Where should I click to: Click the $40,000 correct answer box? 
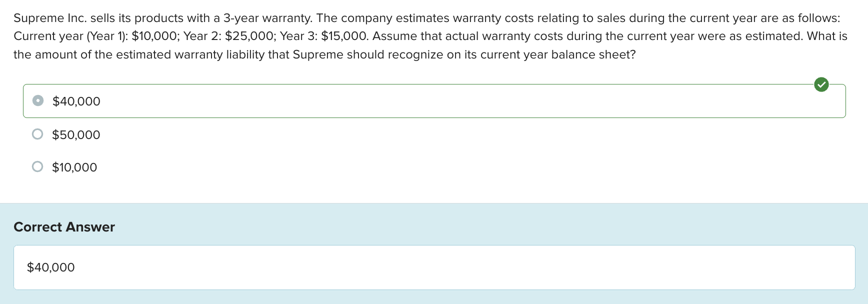pyautogui.click(x=50, y=267)
